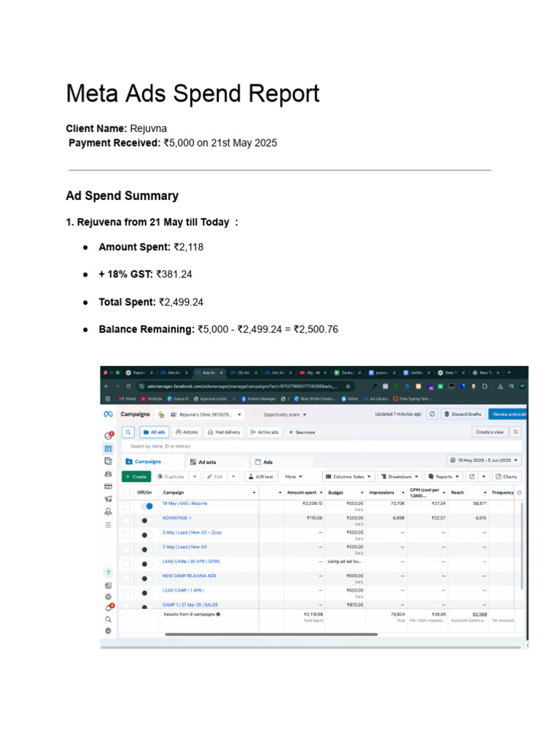This screenshot has height=747, width=560.
Task: Click the A/B test button
Action: click(261, 476)
